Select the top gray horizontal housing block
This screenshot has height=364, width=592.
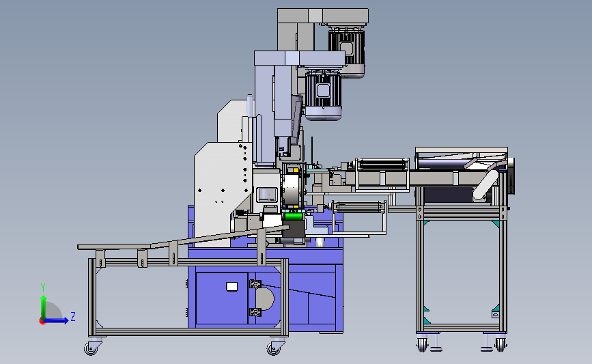[323, 16]
